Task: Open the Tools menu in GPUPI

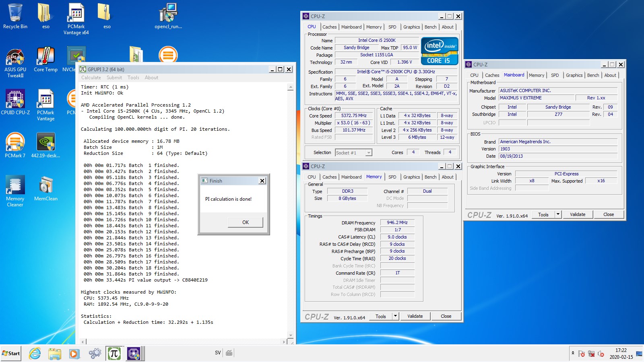Action: 133,78
